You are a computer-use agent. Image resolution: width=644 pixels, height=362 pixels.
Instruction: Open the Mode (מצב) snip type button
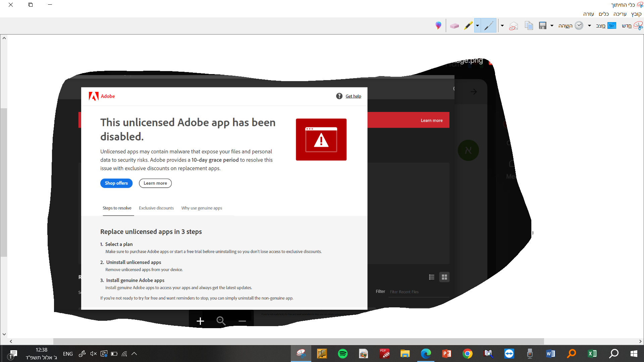pos(606,26)
